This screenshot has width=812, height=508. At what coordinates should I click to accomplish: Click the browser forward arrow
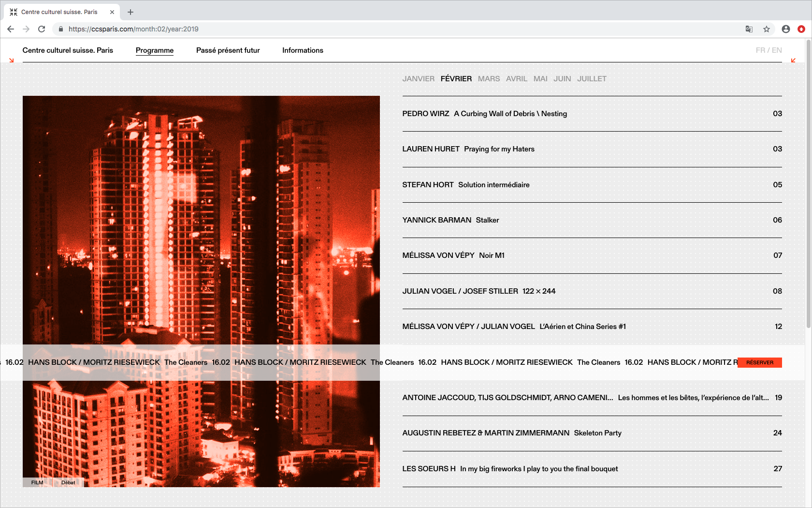click(26, 29)
